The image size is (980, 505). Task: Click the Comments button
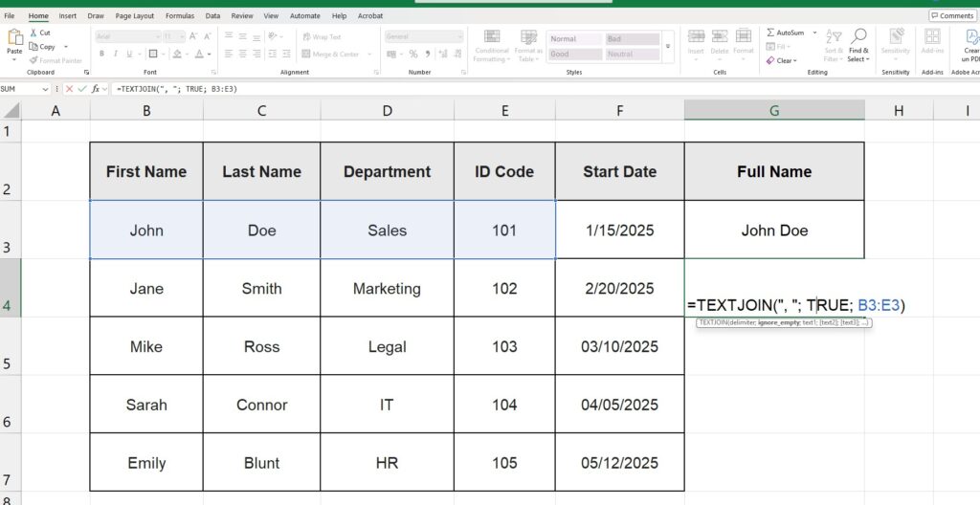click(x=952, y=15)
